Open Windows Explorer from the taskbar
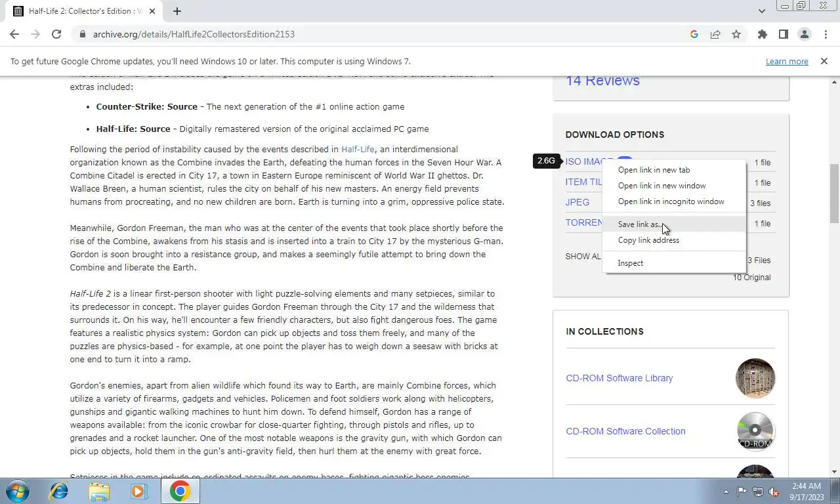 [99, 491]
